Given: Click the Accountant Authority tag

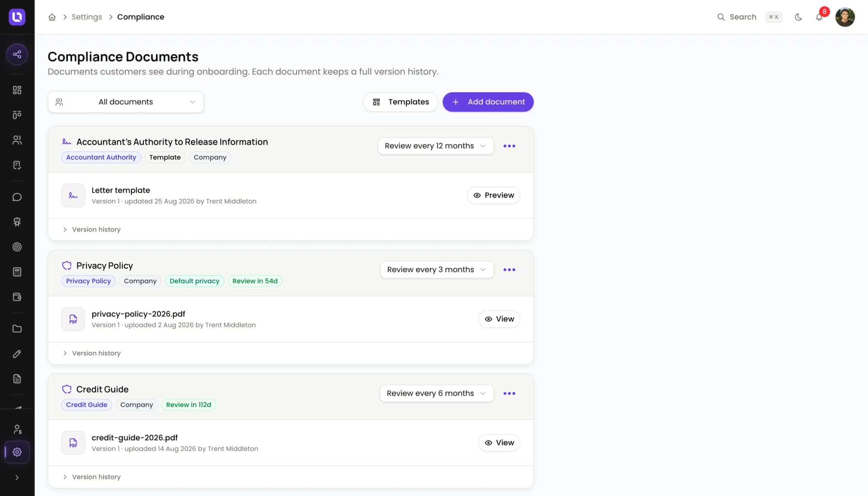Looking at the screenshot, I should 101,157.
